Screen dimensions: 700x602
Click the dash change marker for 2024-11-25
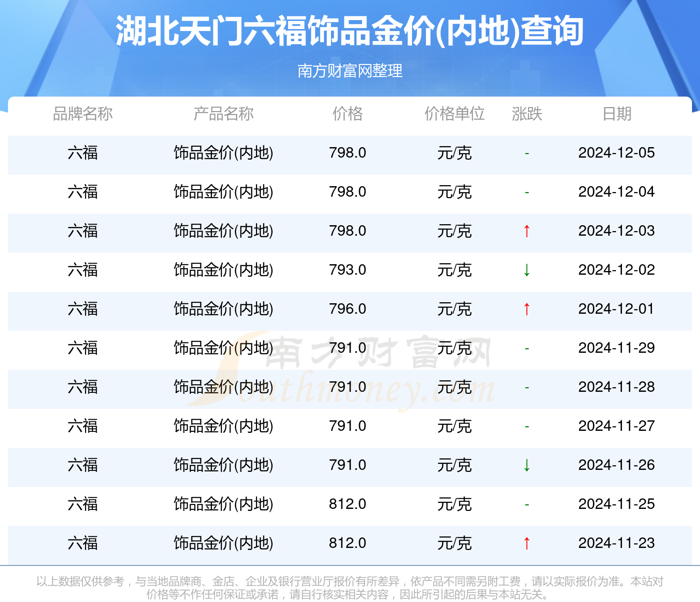[x=526, y=504]
